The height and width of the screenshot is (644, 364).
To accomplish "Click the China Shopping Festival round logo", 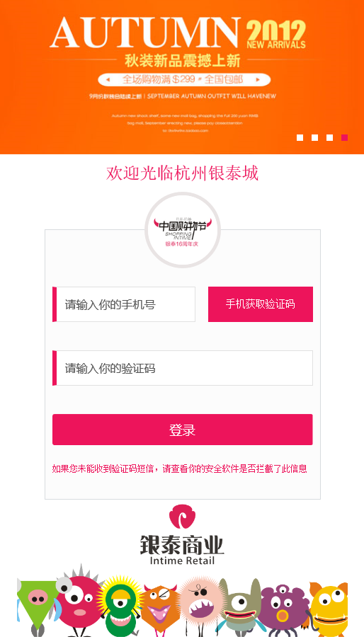I will (x=183, y=230).
